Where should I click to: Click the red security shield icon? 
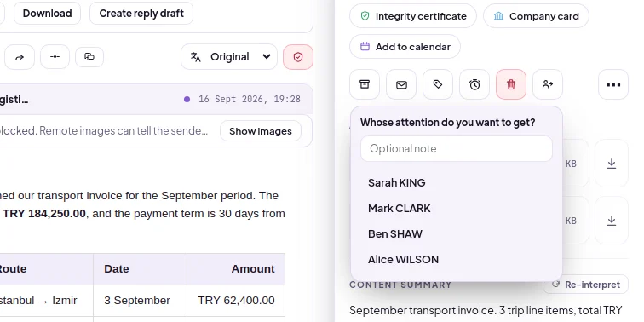tap(298, 57)
